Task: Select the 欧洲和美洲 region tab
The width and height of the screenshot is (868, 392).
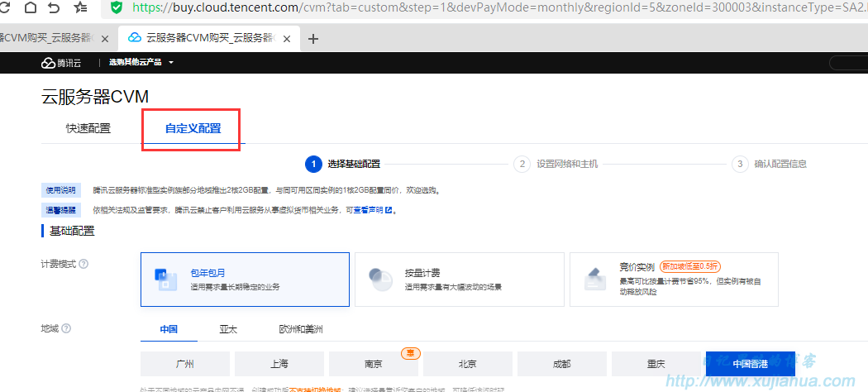Action: coord(301,329)
